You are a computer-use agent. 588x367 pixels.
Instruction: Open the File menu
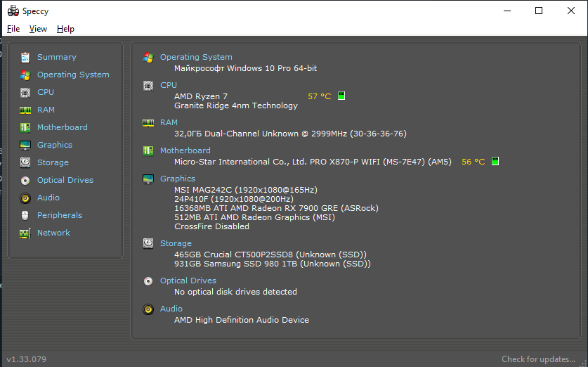tap(13, 29)
